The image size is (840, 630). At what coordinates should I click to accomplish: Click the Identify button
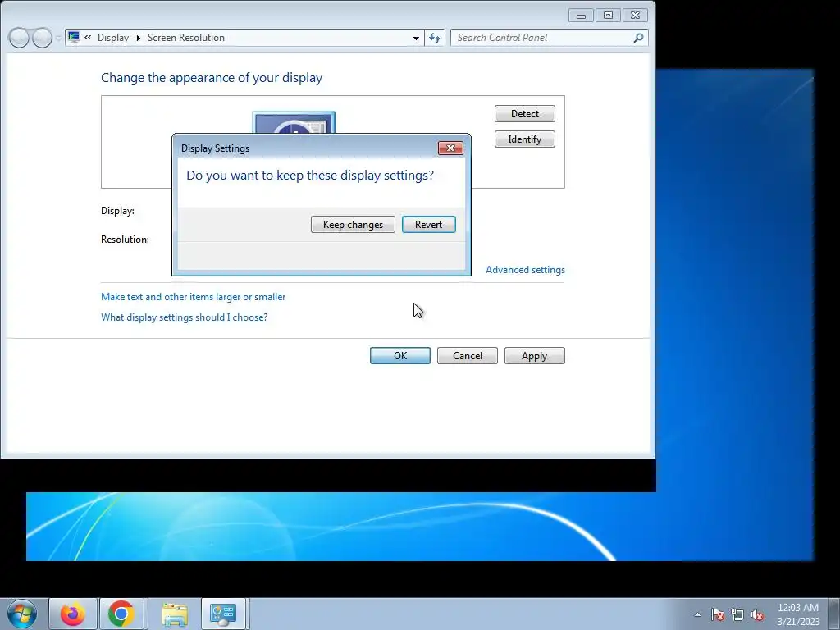[524, 139]
